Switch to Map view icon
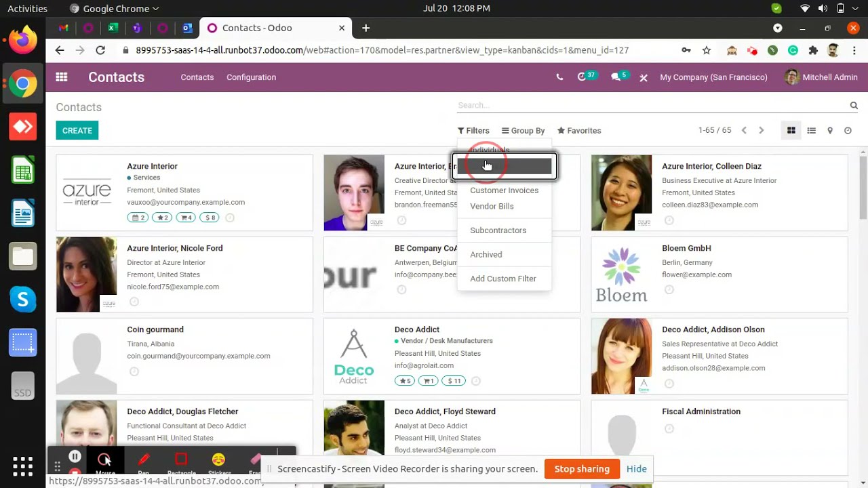The image size is (868, 488). 829,131
